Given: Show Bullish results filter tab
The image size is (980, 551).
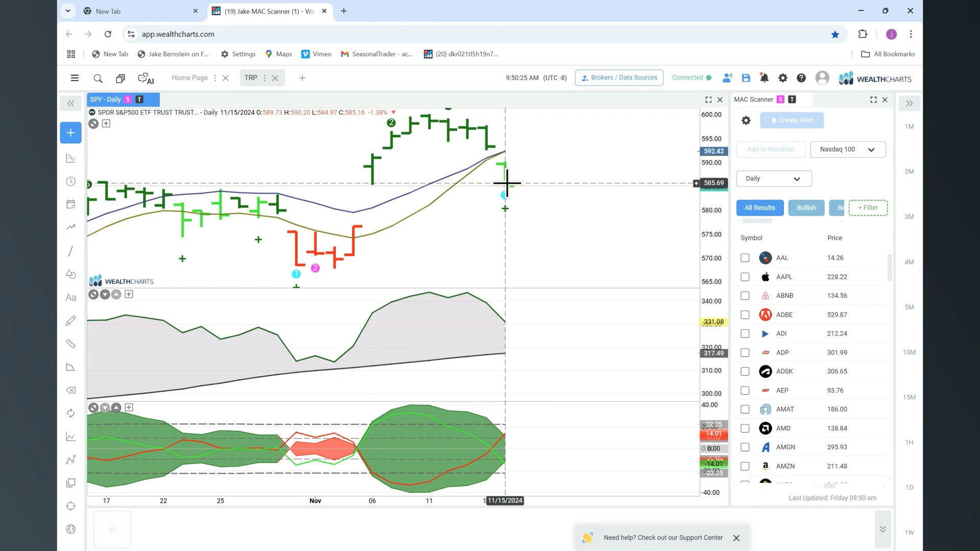Looking at the screenshot, I should (806, 208).
